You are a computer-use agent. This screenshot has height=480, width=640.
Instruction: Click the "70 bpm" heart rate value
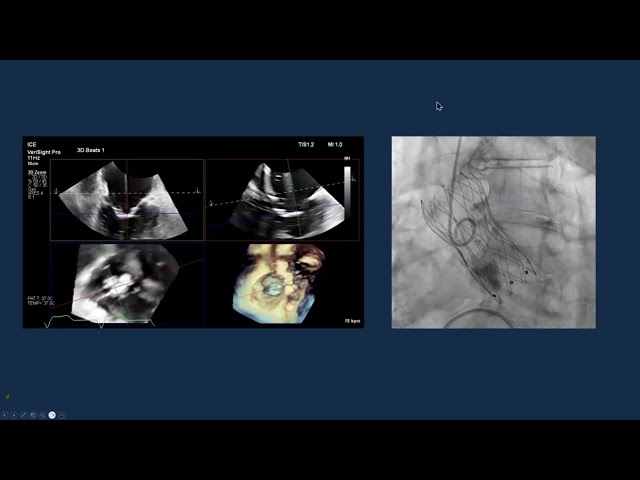coord(352,321)
